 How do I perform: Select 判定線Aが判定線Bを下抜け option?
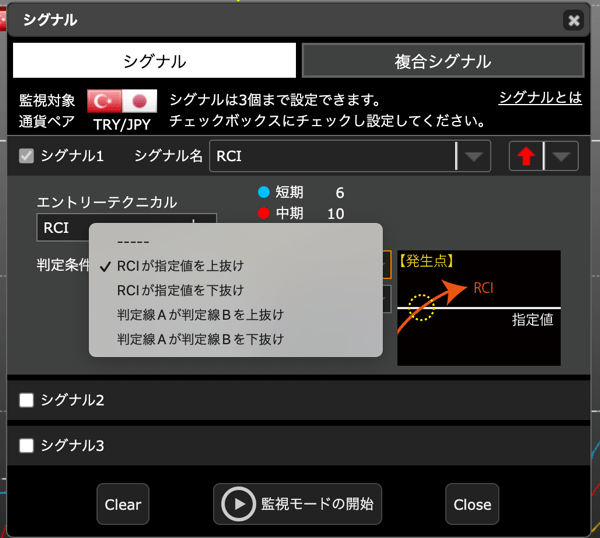coord(236,339)
